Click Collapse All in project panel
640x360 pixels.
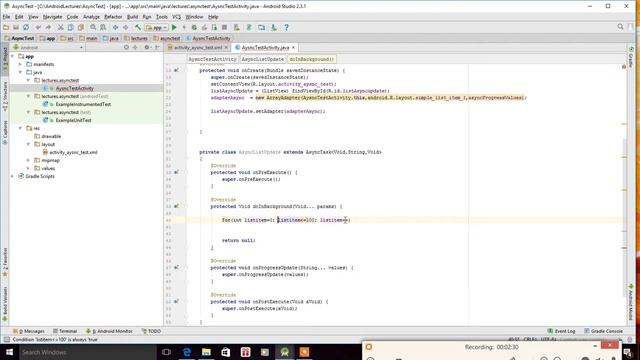(135, 47)
